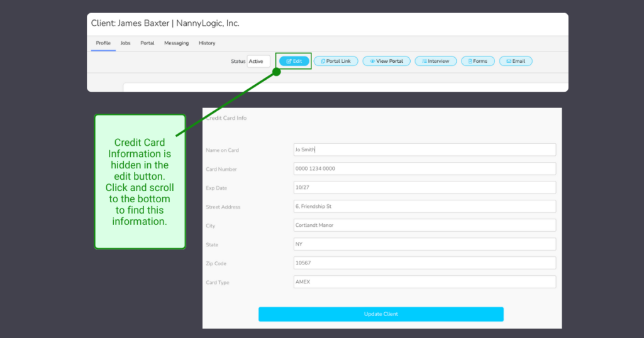Click the Zip Code field
The height and width of the screenshot is (338, 644).
(x=425, y=263)
